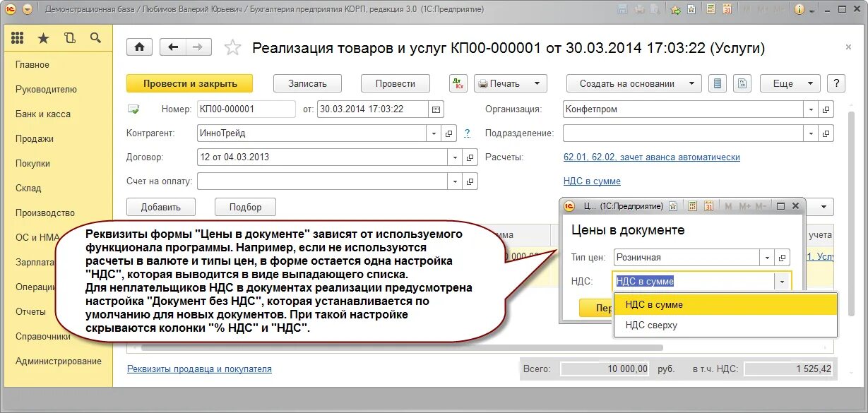Click the Провести button
868x413 pixels.
pyautogui.click(x=396, y=83)
